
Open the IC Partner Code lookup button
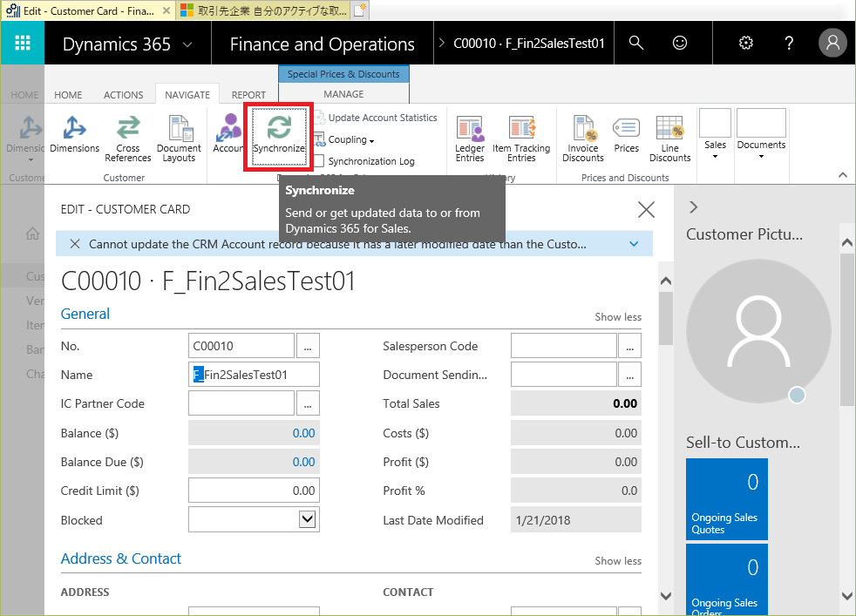point(308,403)
